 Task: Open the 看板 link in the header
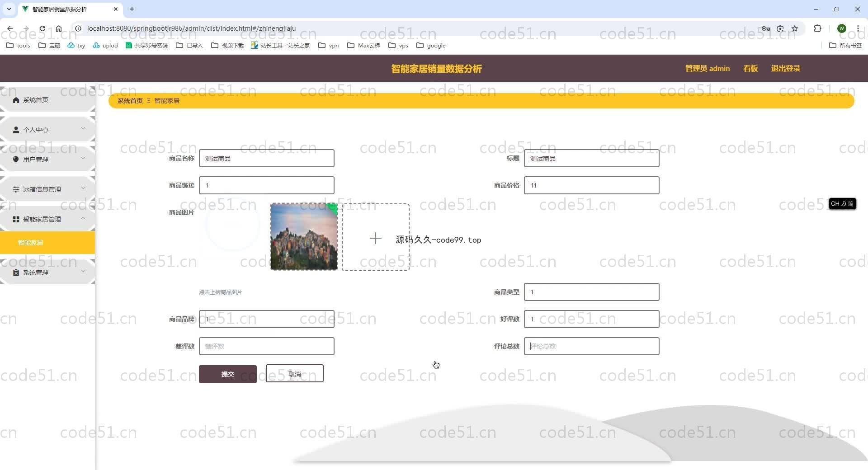(750, 69)
